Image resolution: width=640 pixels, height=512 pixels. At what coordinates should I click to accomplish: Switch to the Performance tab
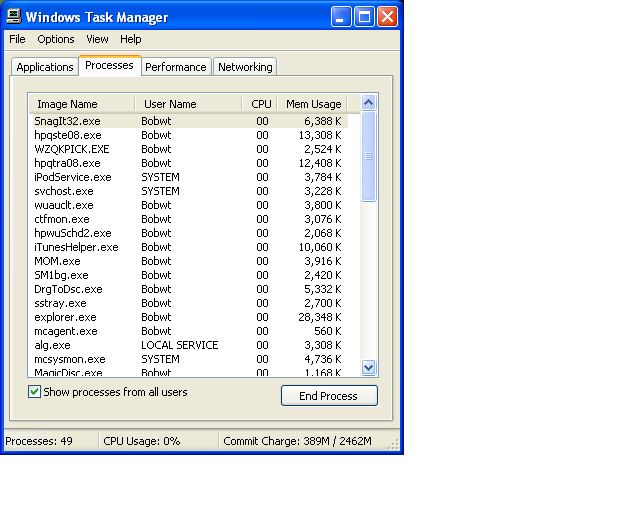(176, 67)
